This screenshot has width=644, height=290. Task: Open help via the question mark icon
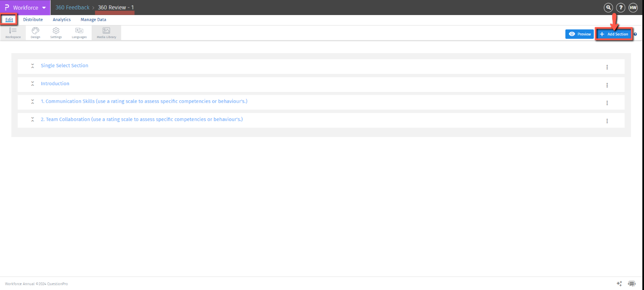coord(621,7)
